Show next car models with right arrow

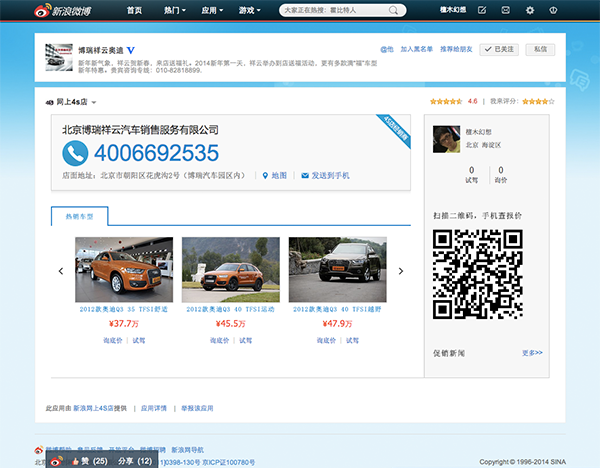click(401, 270)
